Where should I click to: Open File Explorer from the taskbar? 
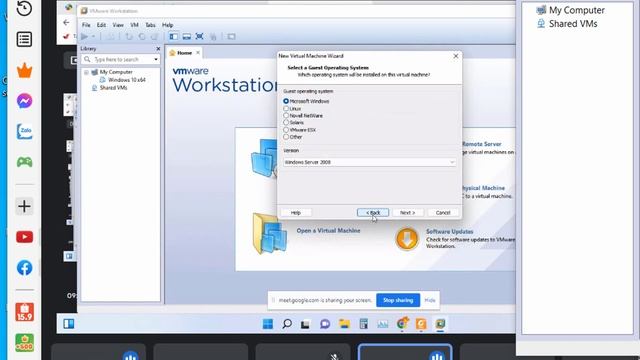pyautogui.click(x=344, y=324)
